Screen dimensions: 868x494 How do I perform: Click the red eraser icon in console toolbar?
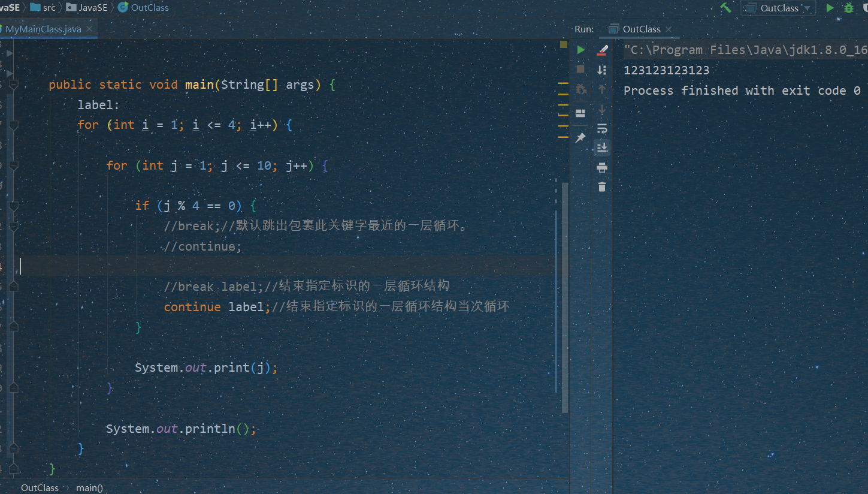tap(602, 50)
